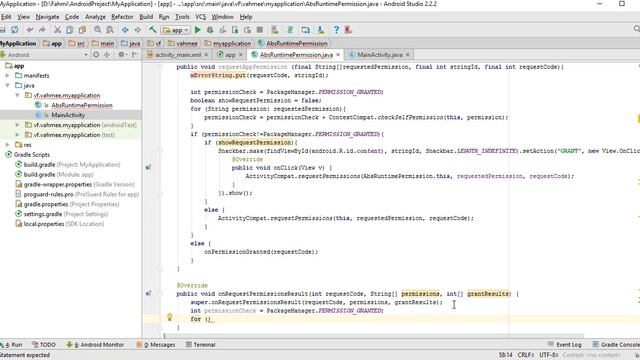Click the navigate Forward arrow

coord(138,30)
